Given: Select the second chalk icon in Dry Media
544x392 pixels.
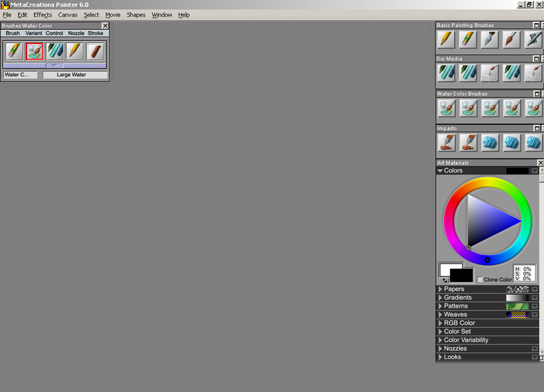Looking at the screenshot, I should click(x=468, y=73).
